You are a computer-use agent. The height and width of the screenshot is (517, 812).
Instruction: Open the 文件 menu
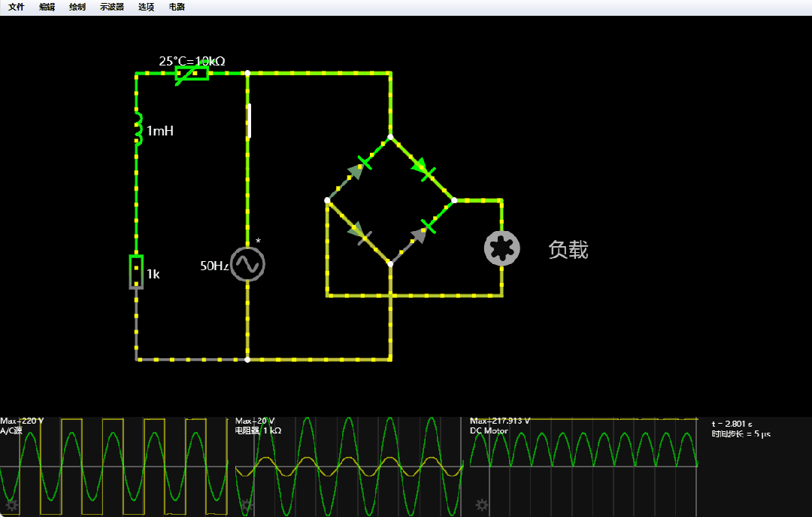tap(16, 7)
